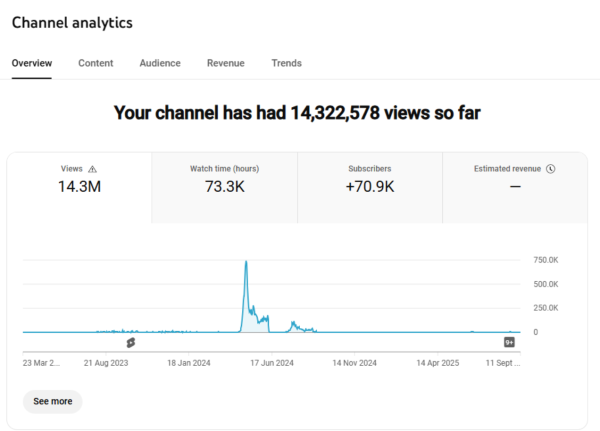
Task: Click the highest peak in the views chart
Action: (x=246, y=263)
